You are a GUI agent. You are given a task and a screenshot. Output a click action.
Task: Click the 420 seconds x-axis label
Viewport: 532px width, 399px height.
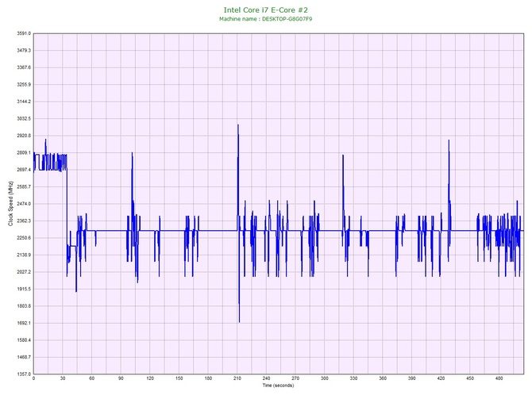tap(441, 378)
